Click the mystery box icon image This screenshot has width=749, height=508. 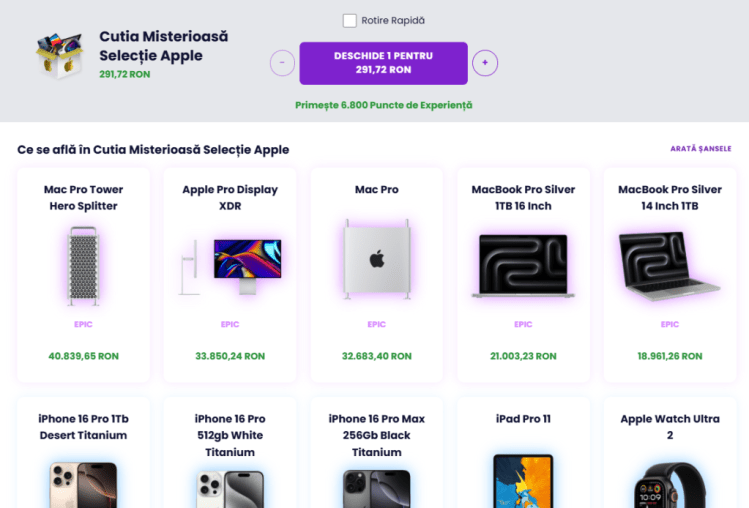(x=59, y=55)
